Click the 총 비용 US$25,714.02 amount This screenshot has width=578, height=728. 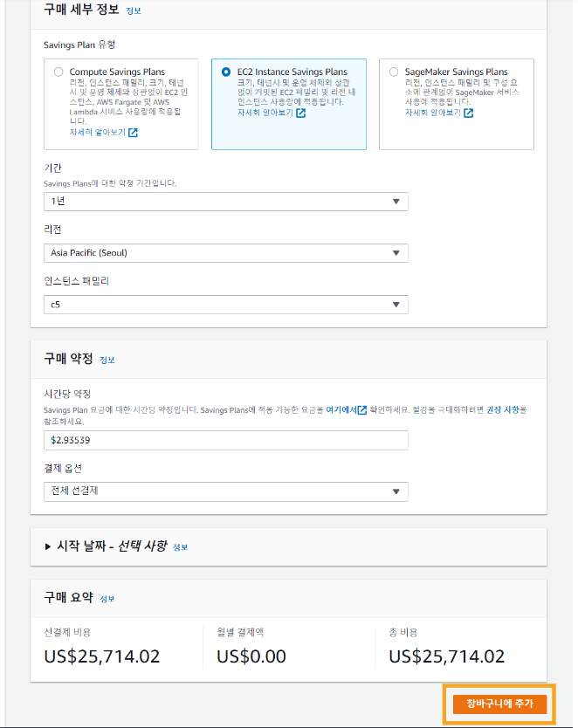coord(447,656)
